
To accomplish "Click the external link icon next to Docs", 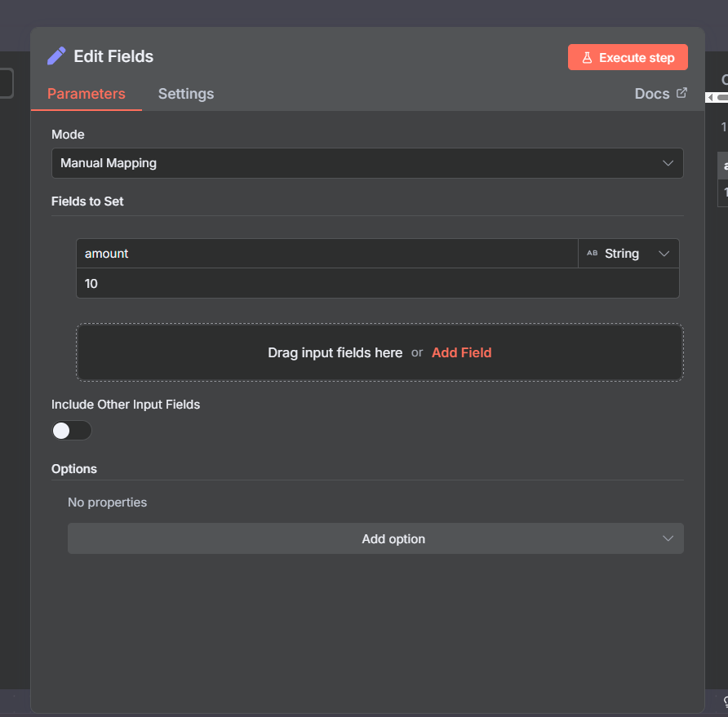I will point(682,93).
